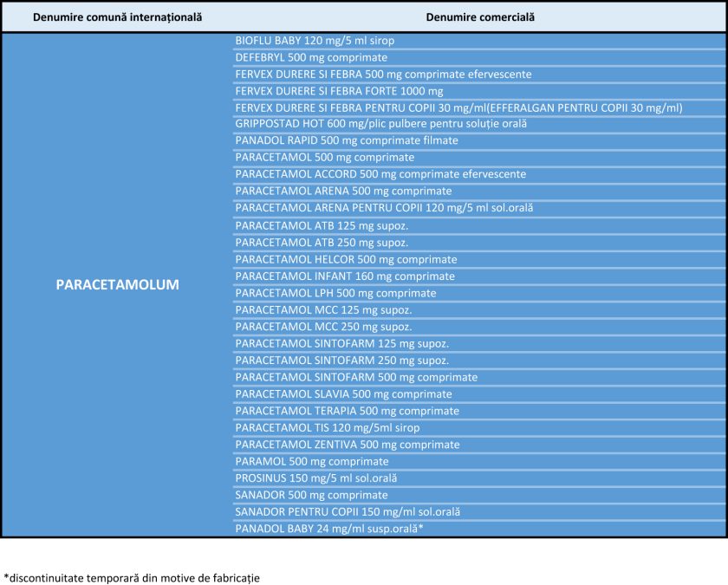Click PARACETAMOL ATB 250 mg supoz.
Image resolution: width=728 pixels, height=585 pixels.
(x=479, y=243)
